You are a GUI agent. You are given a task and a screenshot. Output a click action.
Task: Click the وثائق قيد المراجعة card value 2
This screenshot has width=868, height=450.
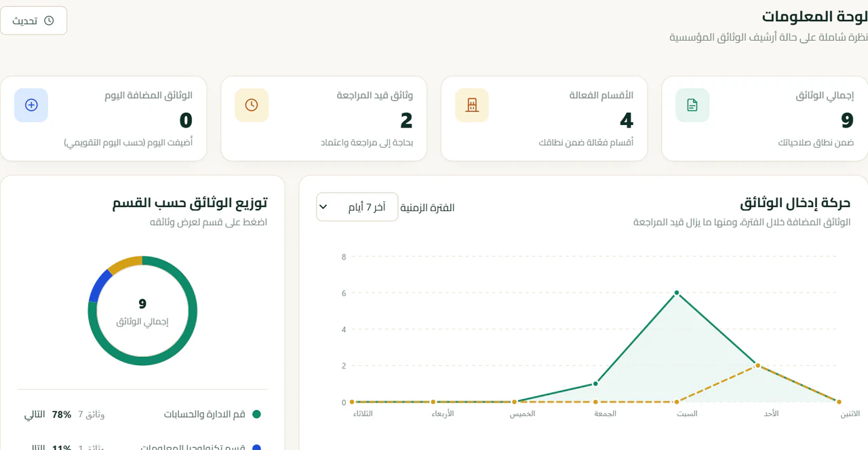tap(406, 121)
